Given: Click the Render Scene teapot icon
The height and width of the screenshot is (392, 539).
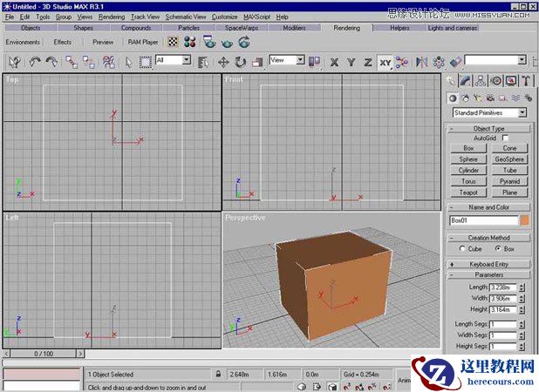Looking at the screenshot, I should [209, 42].
